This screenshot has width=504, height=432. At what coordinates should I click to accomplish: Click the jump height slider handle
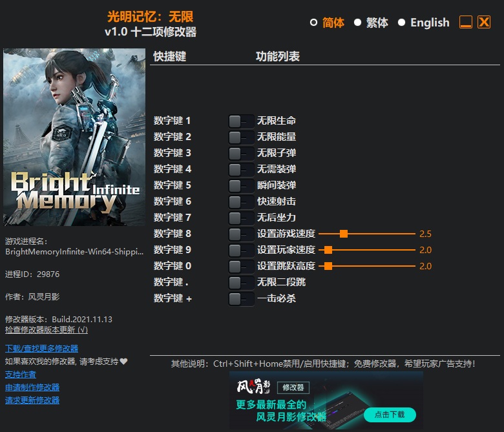(x=328, y=266)
